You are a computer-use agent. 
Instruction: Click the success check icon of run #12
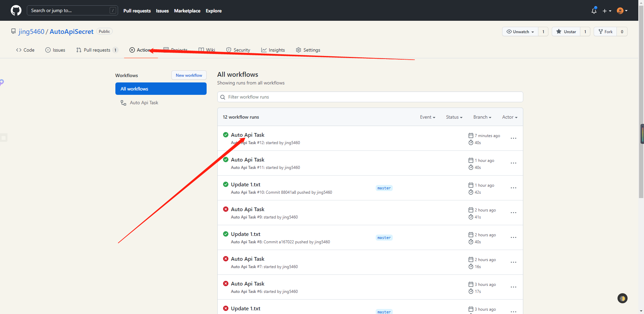226,135
